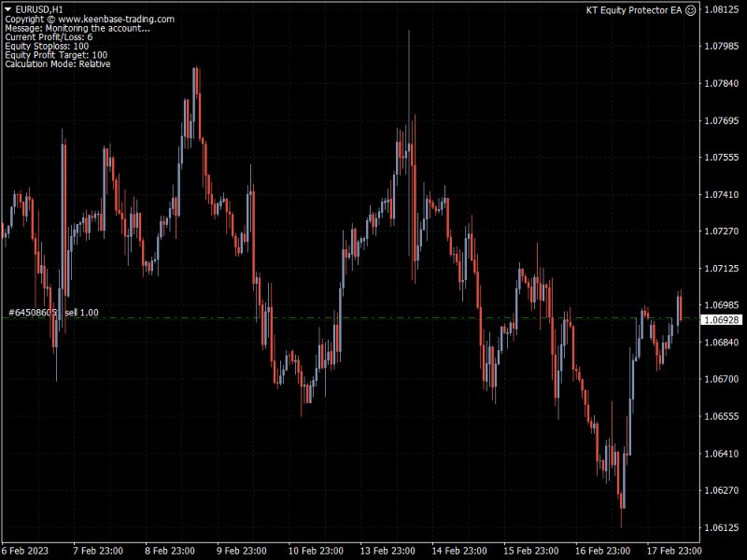
Task: Click the 1.07270 price scale label
Action: 721,231
